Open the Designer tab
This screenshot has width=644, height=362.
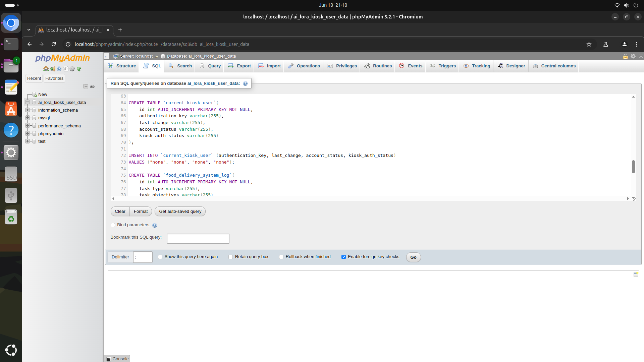pos(512,66)
